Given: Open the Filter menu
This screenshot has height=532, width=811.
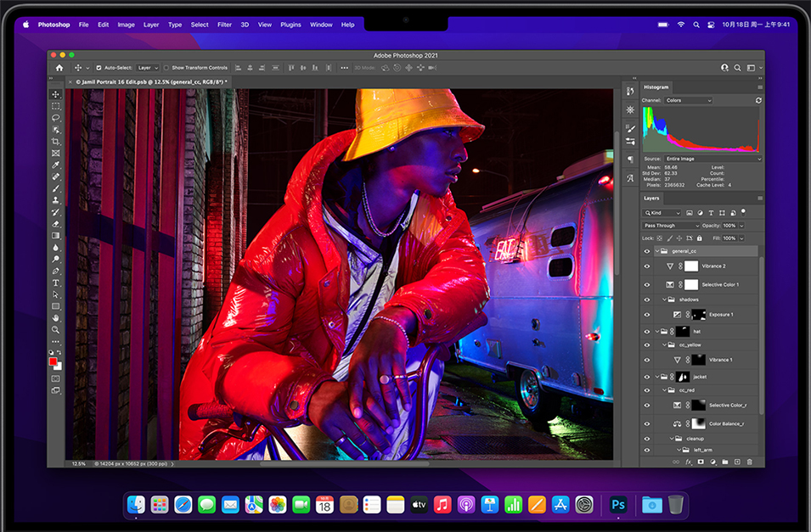Looking at the screenshot, I should (223, 25).
